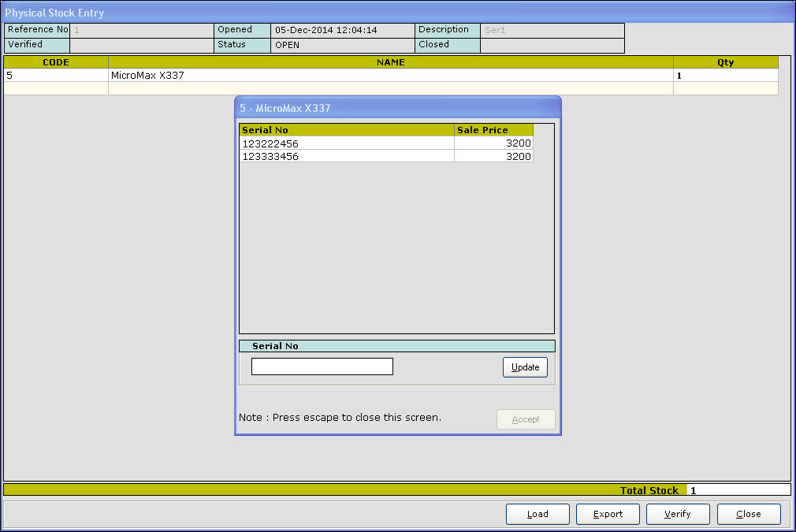
Task: Click sale price 3200 for serial 123222456
Action: pyautogui.click(x=493, y=143)
